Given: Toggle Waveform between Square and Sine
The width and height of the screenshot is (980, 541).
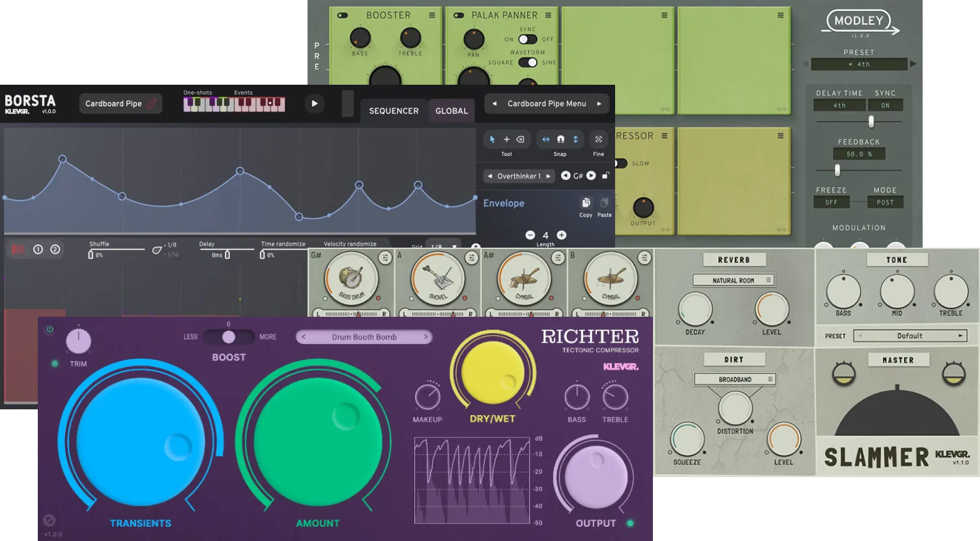Looking at the screenshot, I should click(527, 63).
